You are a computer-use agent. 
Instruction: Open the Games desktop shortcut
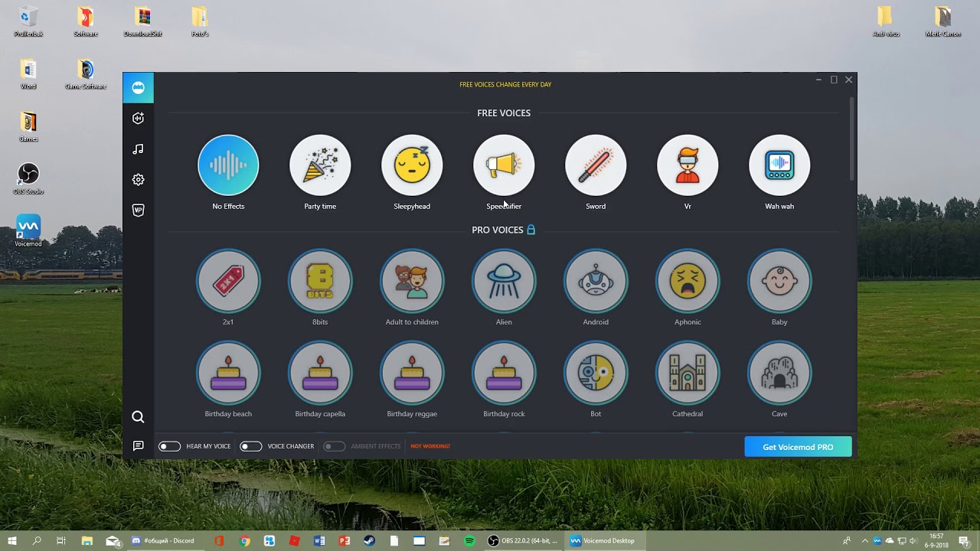tap(28, 127)
